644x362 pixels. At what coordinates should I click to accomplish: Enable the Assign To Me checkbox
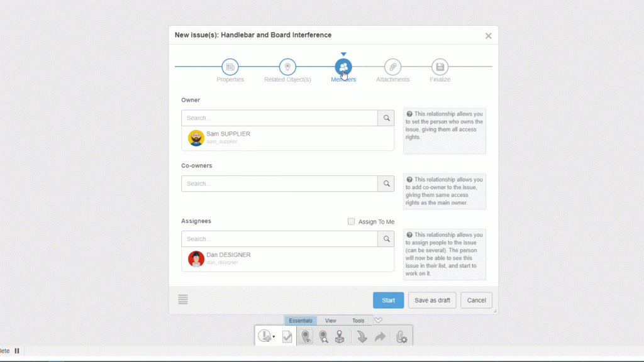[352, 221]
